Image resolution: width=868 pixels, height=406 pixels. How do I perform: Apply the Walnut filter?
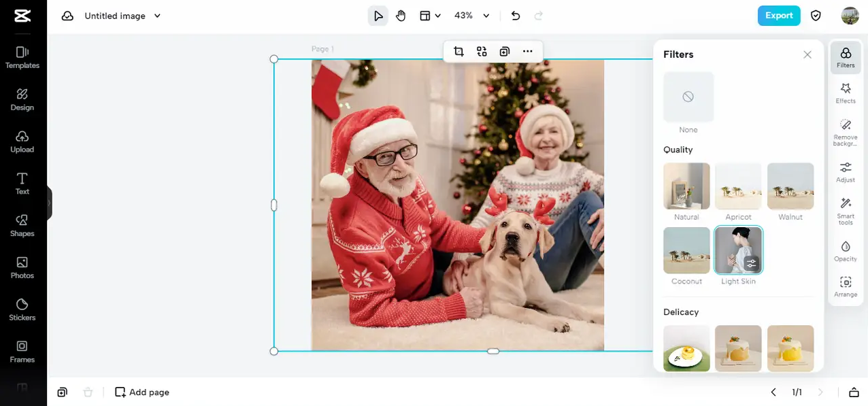coord(790,186)
